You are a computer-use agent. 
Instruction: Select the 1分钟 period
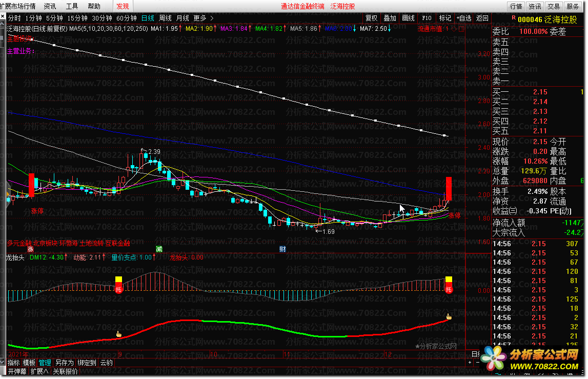34,18
